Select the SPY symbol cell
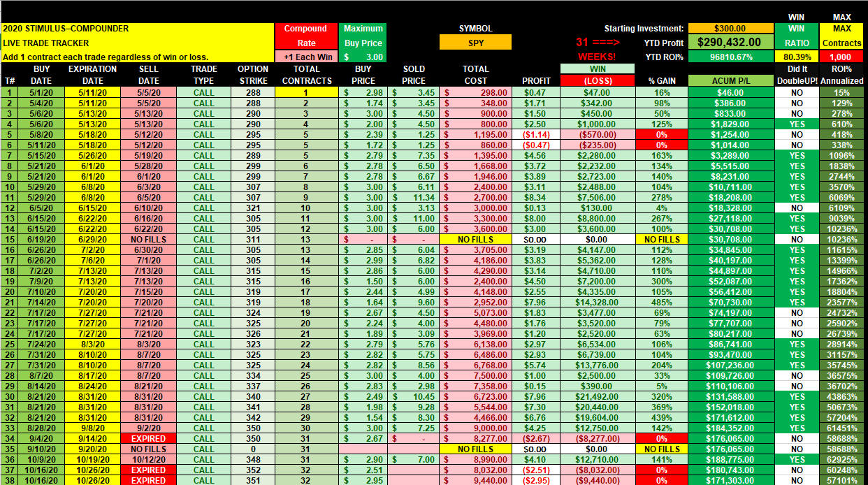The width and height of the screenshot is (868, 485). [475, 43]
